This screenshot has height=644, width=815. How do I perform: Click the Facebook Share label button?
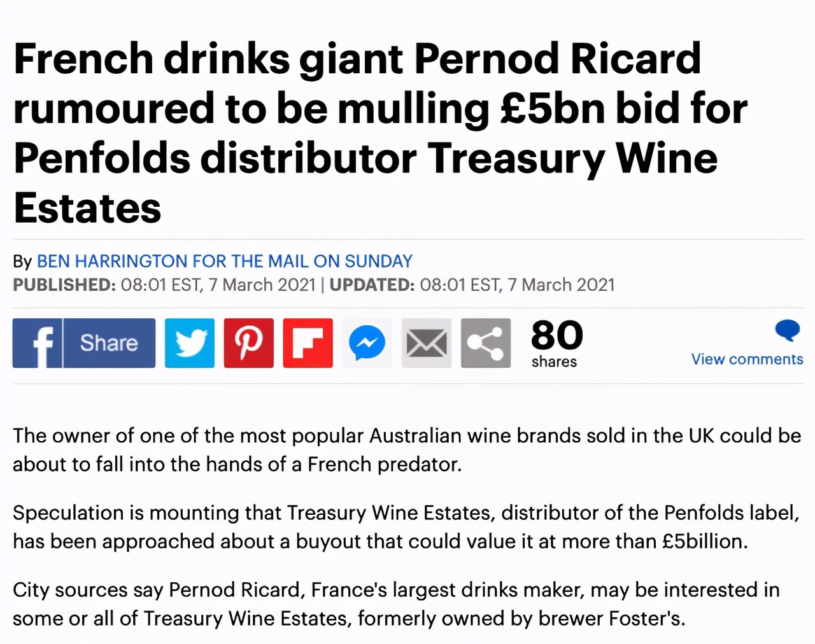(109, 343)
